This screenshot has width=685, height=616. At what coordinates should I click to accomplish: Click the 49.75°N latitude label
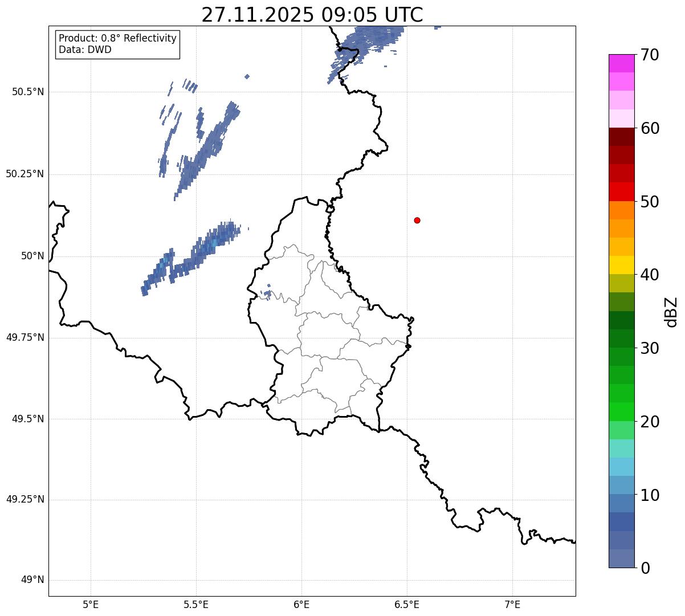(25, 337)
